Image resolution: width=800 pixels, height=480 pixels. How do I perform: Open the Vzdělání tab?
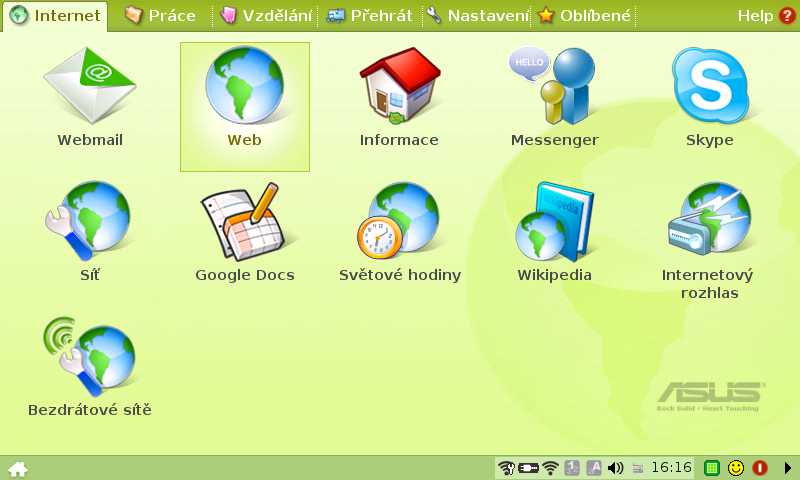[x=265, y=16]
